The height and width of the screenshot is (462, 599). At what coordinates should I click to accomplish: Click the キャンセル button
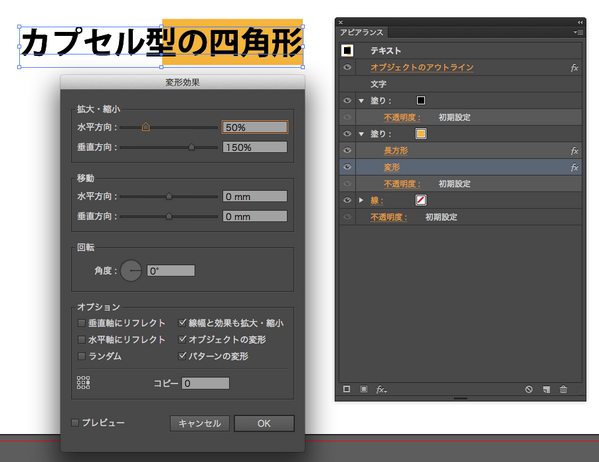pos(200,423)
